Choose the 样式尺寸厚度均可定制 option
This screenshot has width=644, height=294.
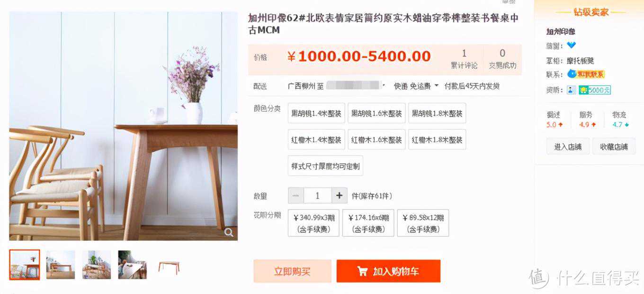pyautogui.click(x=325, y=166)
